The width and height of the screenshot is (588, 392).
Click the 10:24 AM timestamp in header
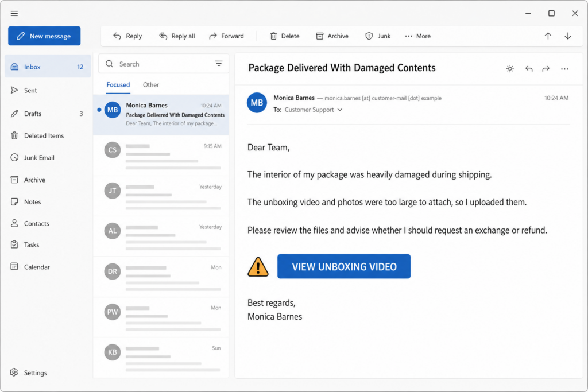(556, 98)
